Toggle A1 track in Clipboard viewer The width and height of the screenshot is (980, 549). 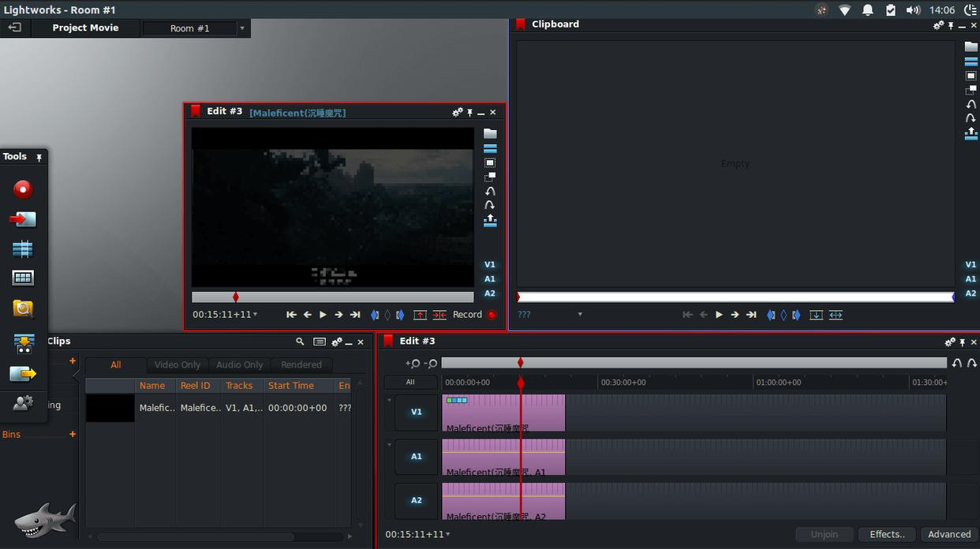click(x=971, y=279)
